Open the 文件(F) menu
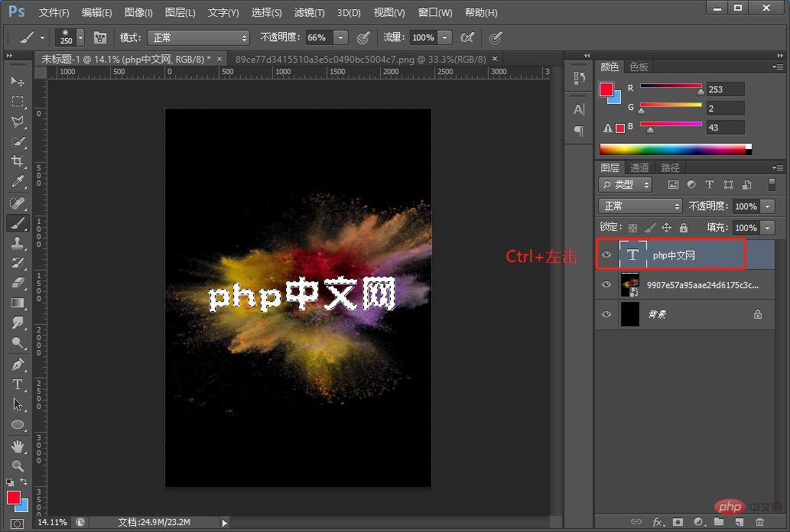 (54, 12)
